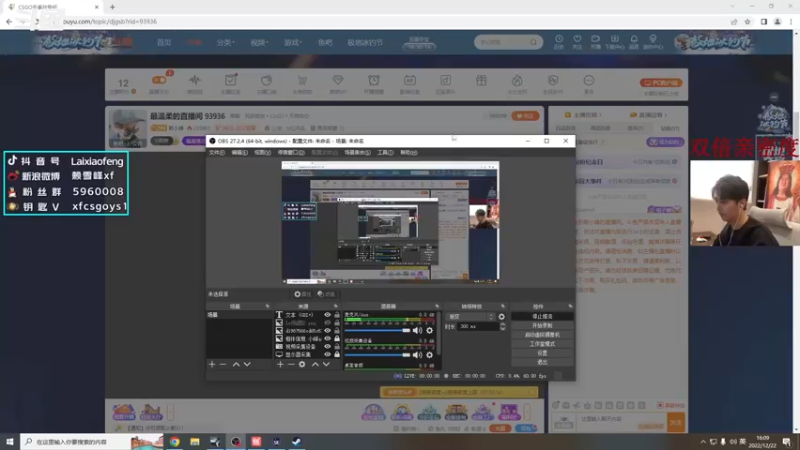Click the waveform icon in streamer toolbar
The width and height of the screenshot is (800, 450).
195,81
